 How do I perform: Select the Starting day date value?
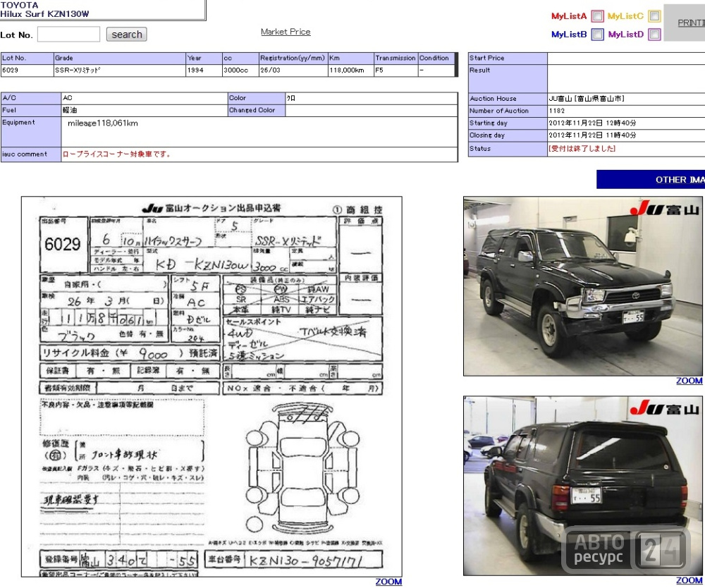coord(592,123)
